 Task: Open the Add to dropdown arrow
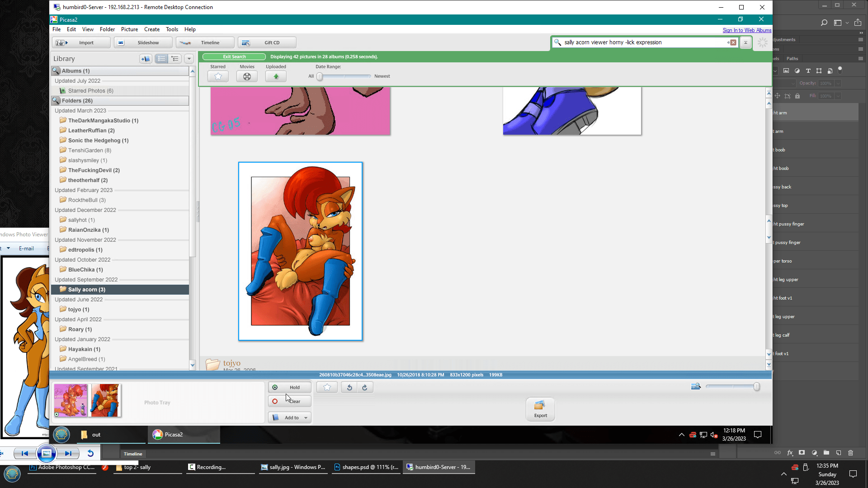tap(306, 418)
